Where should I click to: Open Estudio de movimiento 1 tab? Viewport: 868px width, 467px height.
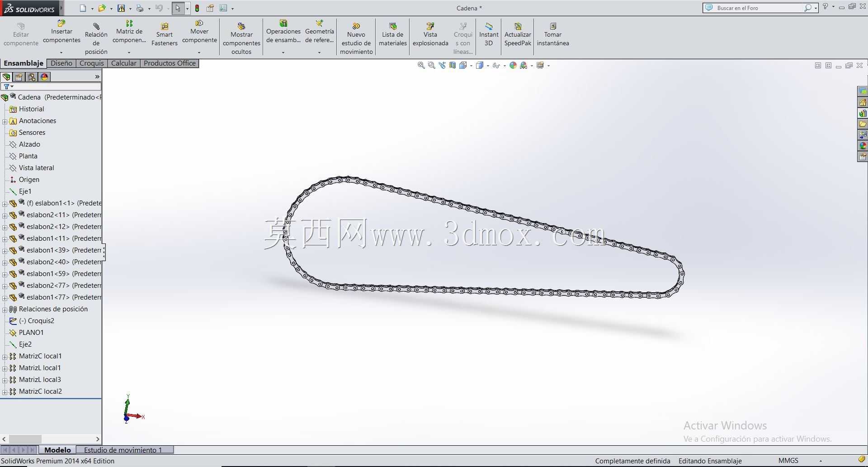[x=125, y=450]
